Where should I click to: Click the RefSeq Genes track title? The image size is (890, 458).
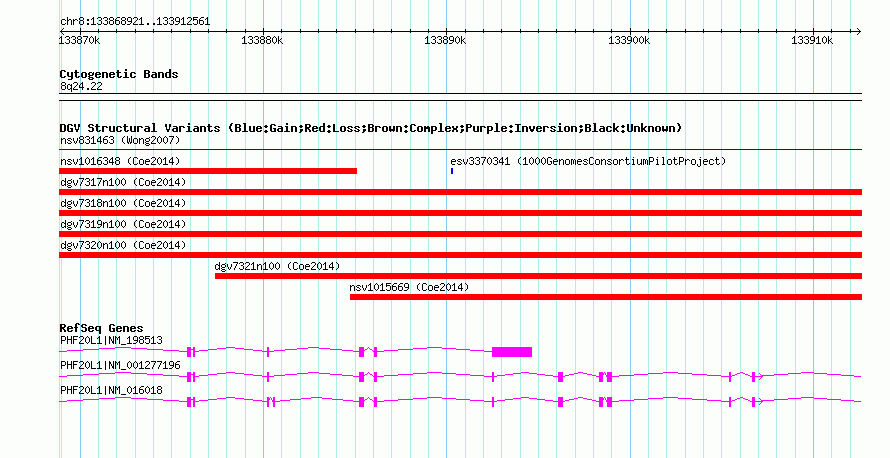(101, 328)
